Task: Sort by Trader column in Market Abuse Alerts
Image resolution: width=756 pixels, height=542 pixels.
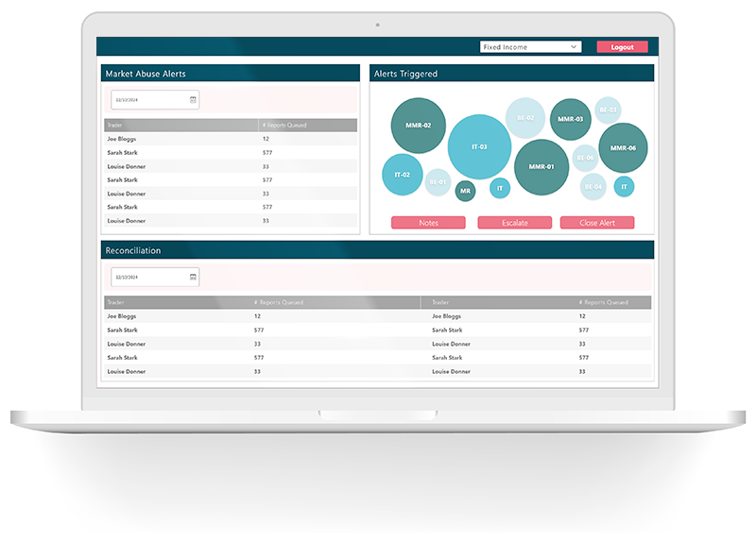Action: pyautogui.click(x=180, y=125)
